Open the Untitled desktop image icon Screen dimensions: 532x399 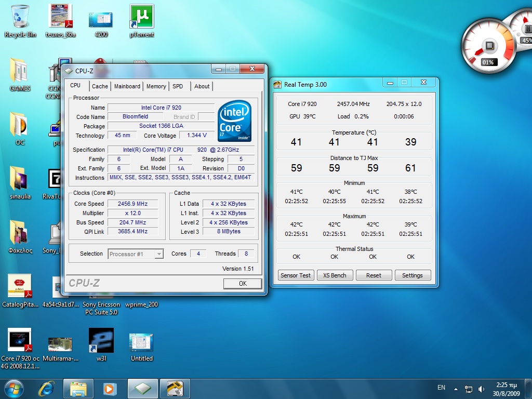[141, 348]
